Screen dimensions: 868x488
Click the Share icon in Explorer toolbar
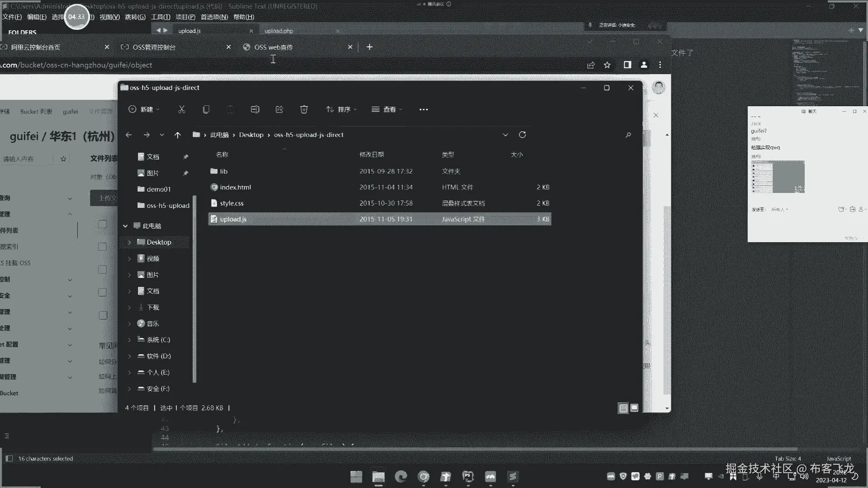pyautogui.click(x=279, y=109)
